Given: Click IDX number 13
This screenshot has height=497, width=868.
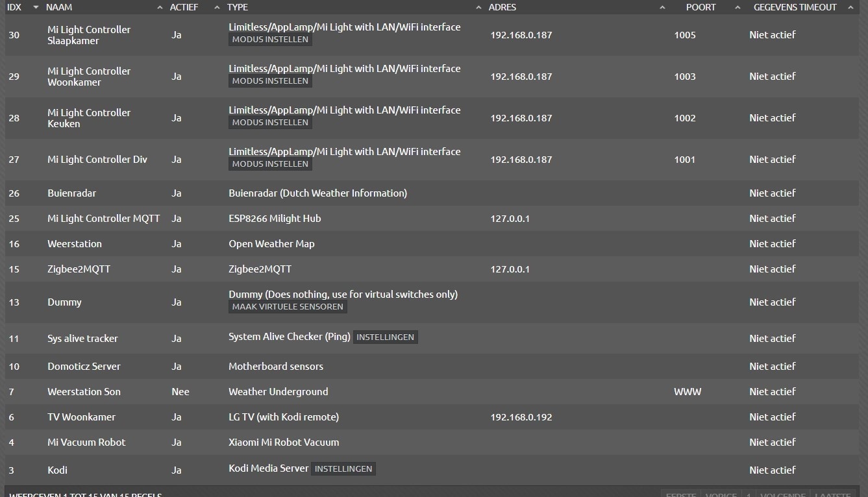Looking at the screenshot, I should tap(14, 302).
